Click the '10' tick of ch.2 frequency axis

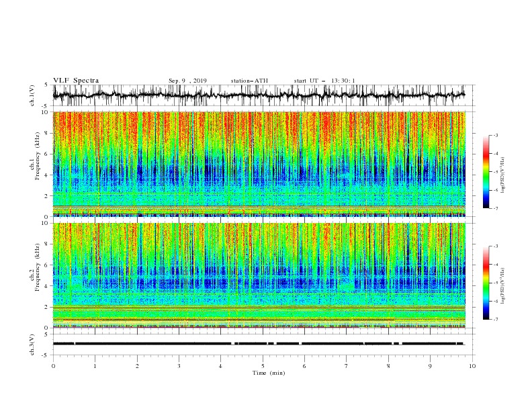(x=45, y=223)
